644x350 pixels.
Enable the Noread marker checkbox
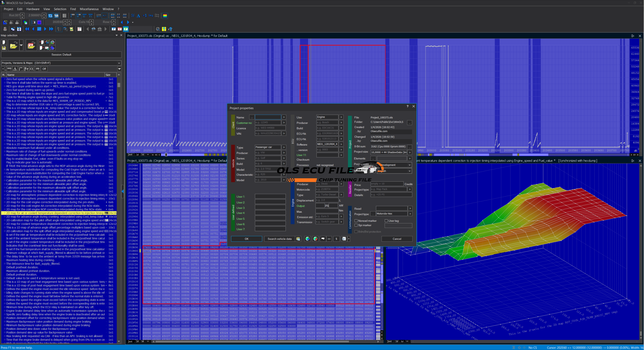click(x=356, y=221)
